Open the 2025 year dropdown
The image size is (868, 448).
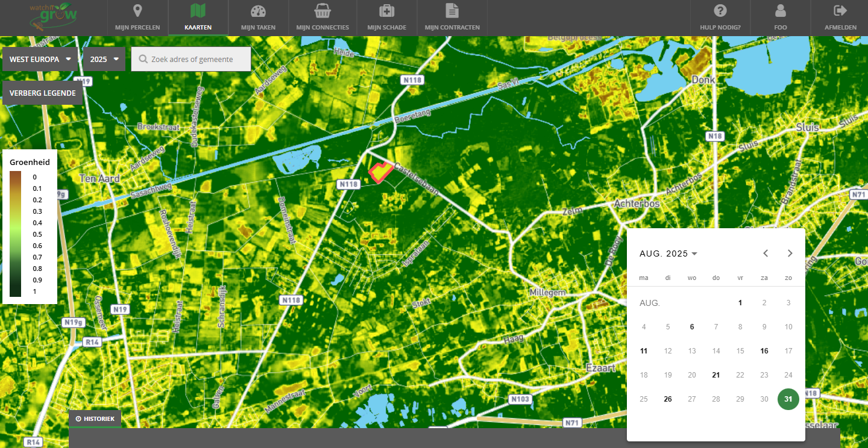104,60
